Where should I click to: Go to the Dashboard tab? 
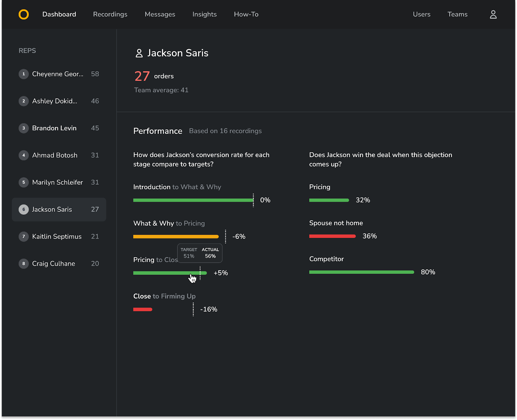click(x=59, y=14)
